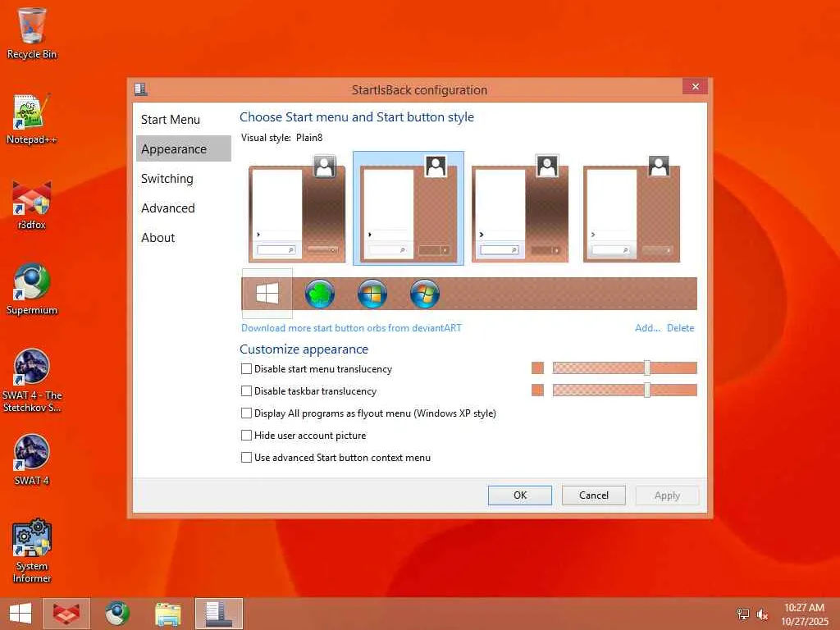
Task: Select the highlighted second style thumbnail
Action: tap(409, 208)
